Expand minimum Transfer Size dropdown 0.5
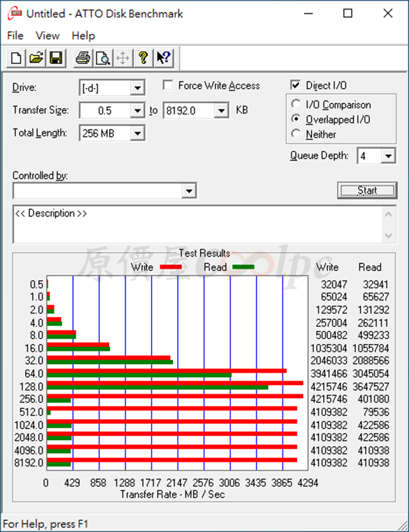 coord(138,110)
